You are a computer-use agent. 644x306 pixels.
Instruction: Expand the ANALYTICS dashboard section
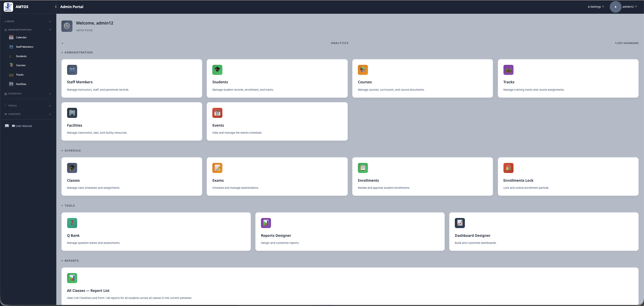point(63,43)
